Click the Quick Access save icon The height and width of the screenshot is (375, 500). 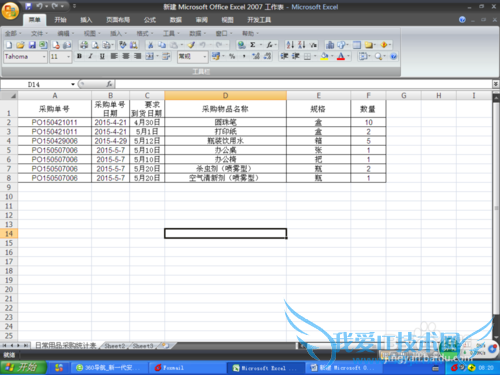(x=29, y=6)
